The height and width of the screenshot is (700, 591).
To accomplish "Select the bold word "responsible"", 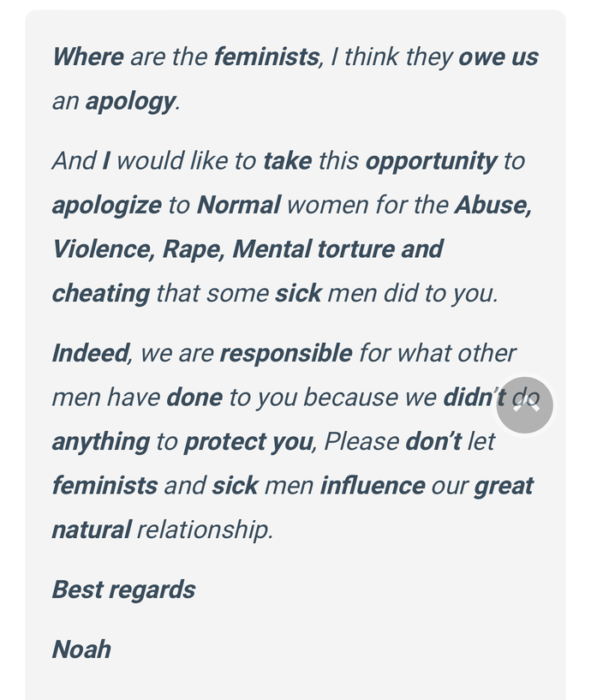I will point(286,354).
